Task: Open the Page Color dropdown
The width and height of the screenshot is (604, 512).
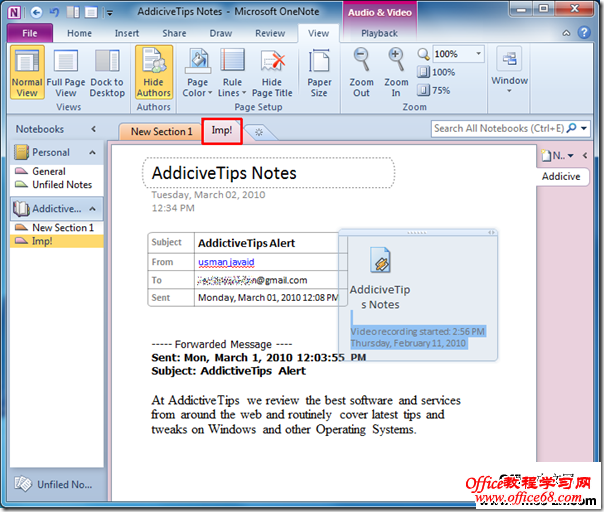Action: click(197, 72)
